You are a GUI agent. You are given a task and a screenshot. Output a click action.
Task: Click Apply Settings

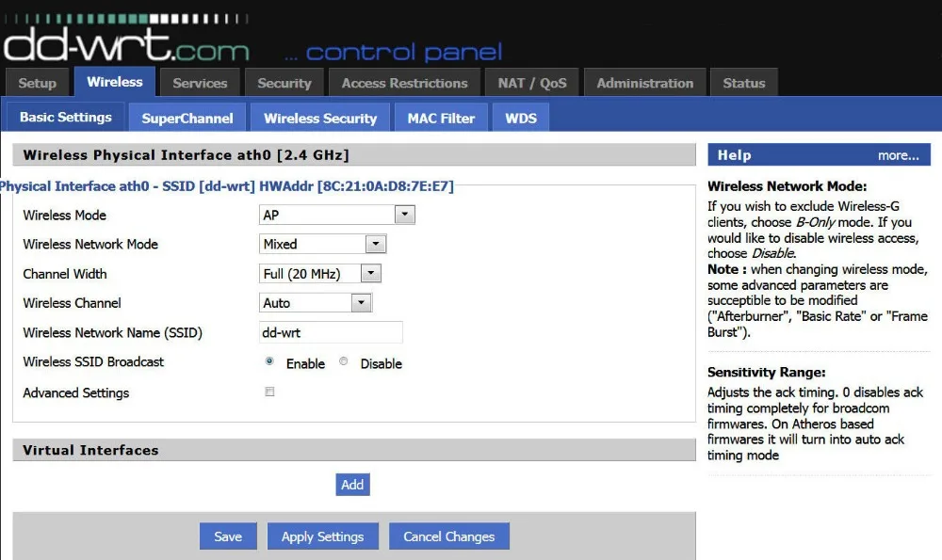(322, 536)
